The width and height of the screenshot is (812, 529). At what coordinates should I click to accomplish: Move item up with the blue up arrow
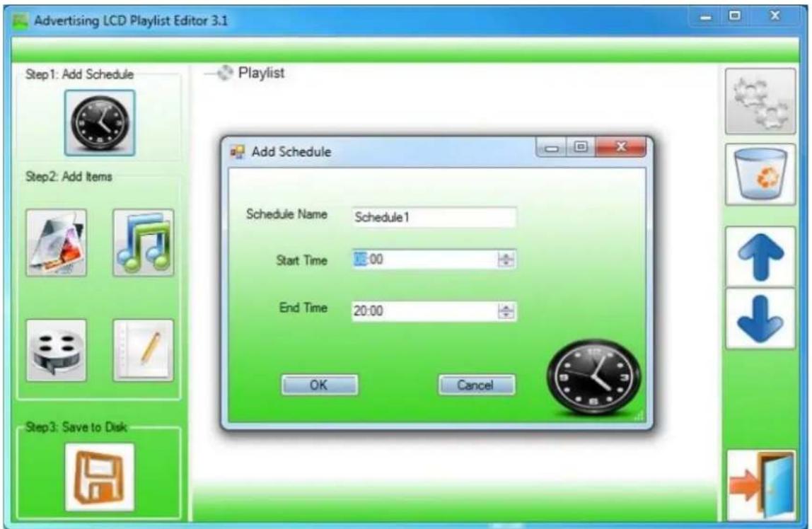pos(760,257)
